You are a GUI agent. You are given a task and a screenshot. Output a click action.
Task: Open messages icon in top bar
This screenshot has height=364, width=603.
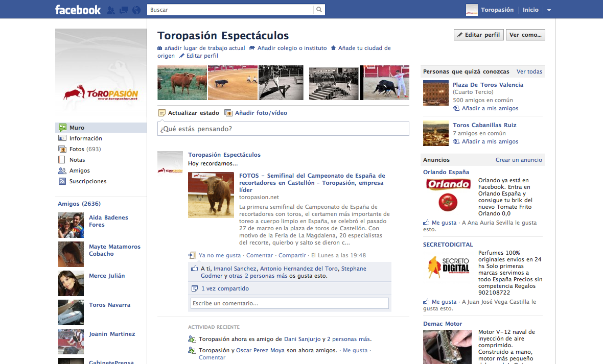pyautogui.click(x=123, y=10)
